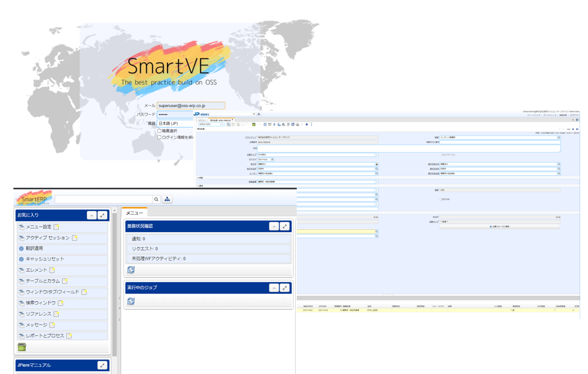
Task: Close the 受注伝票 tab
Action: pos(233,120)
